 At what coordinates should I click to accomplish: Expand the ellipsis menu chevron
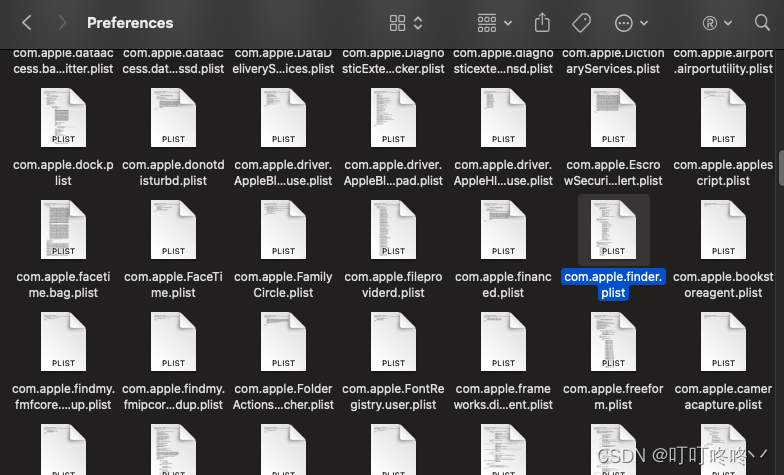click(x=644, y=23)
